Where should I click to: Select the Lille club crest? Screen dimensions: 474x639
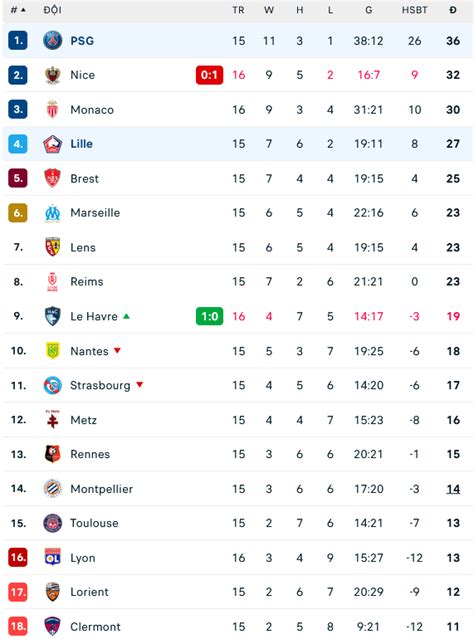click(x=53, y=144)
